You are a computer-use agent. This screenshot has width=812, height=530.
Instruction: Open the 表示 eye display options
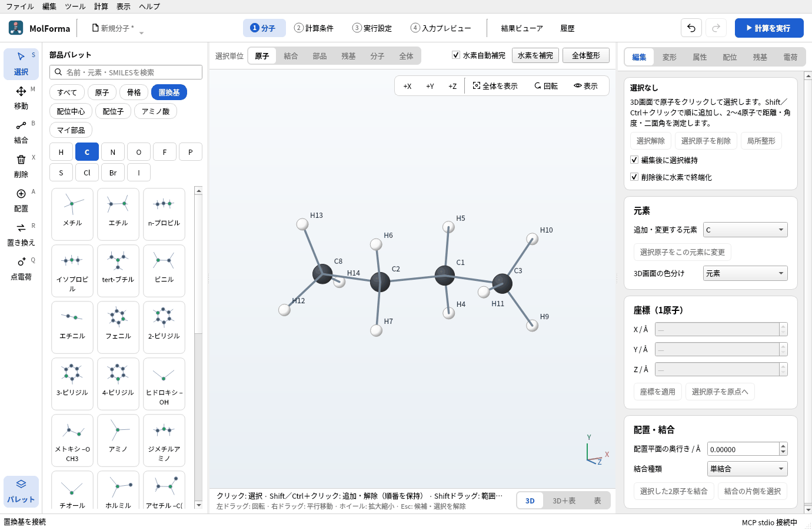pos(586,86)
